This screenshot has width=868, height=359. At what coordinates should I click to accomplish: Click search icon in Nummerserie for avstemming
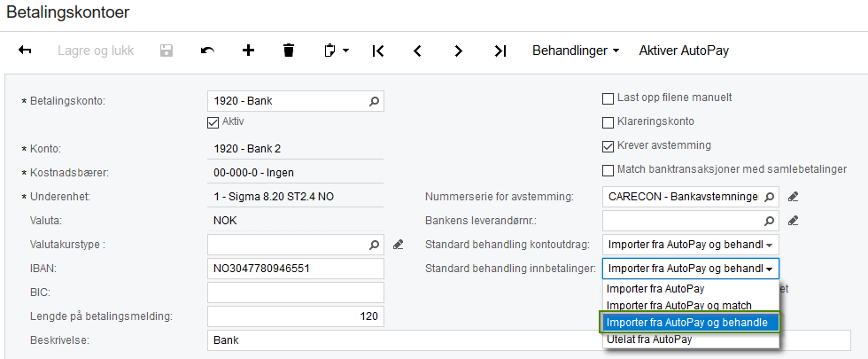tap(770, 197)
